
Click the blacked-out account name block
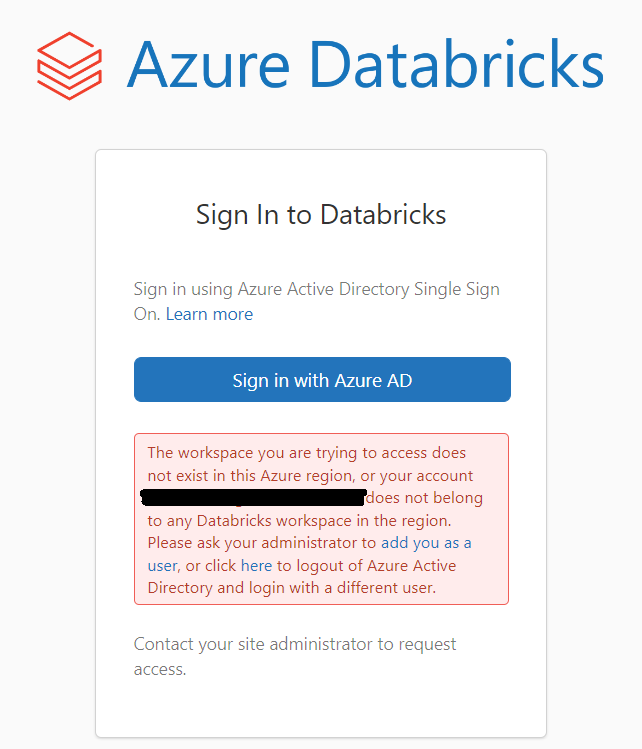coord(253,496)
